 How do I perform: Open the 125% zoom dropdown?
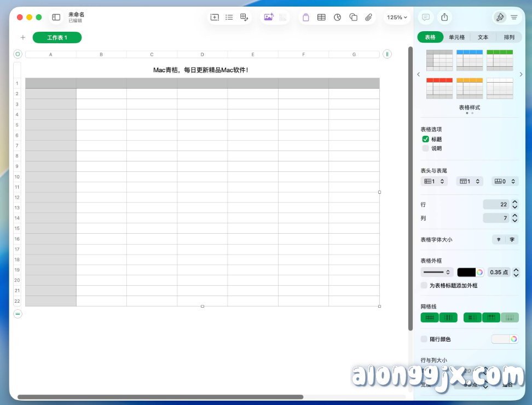(x=397, y=17)
